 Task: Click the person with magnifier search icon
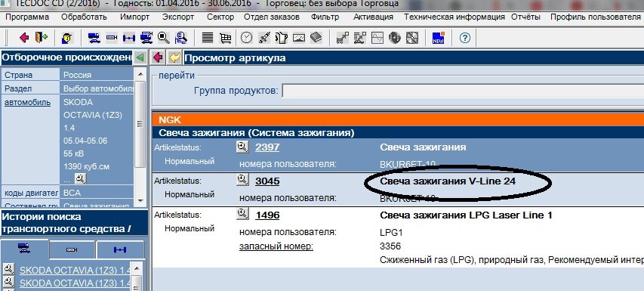point(181,38)
